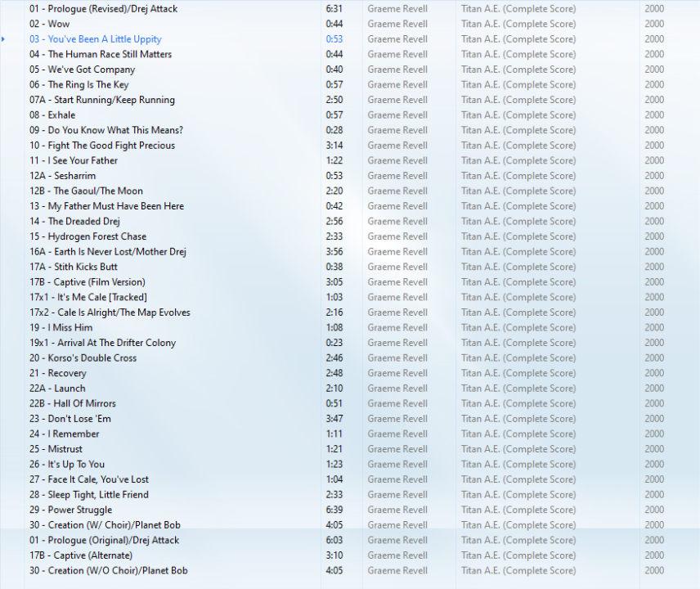Image resolution: width=700 pixels, height=589 pixels.
Task: Click the now-playing arrow beside track 03
Action: [3, 39]
